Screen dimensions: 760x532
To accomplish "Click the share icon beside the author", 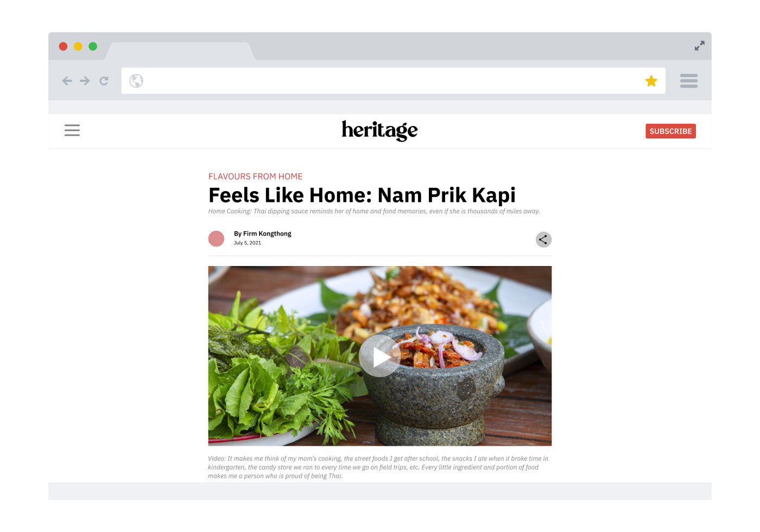I will click(x=543, y=239).
